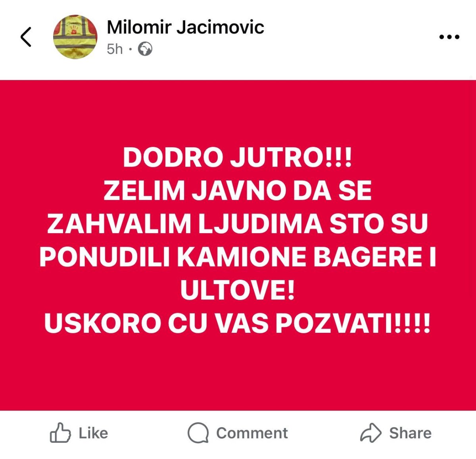
Task: Click empty red area beneath post text
Action: (x=238, y=373)
